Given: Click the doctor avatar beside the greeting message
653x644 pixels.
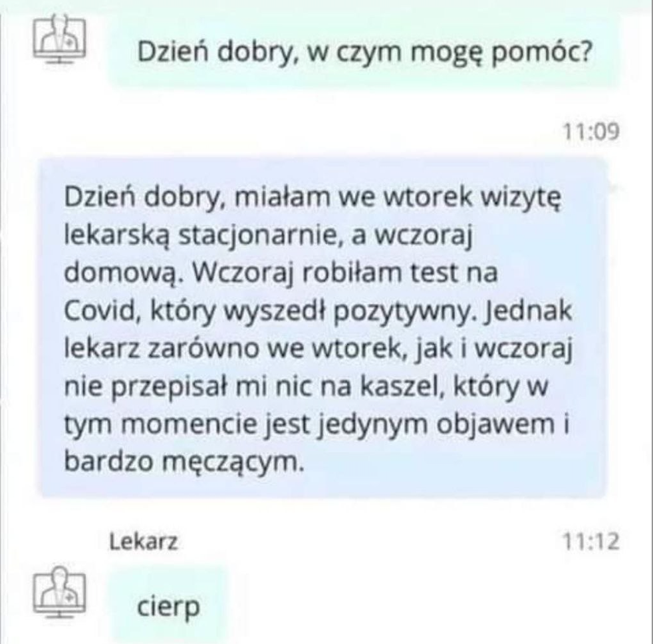Looking at the screenshot, I should point(60,39).
